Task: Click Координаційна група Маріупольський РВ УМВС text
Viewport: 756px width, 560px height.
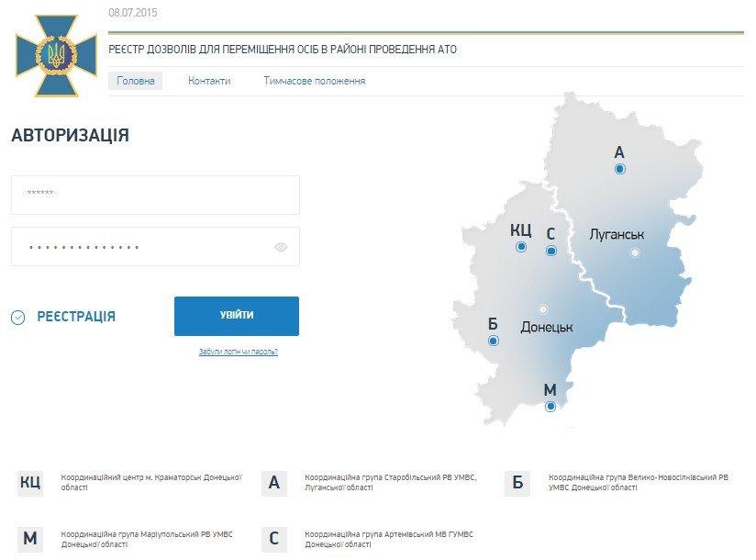Action: pos(147,539)
